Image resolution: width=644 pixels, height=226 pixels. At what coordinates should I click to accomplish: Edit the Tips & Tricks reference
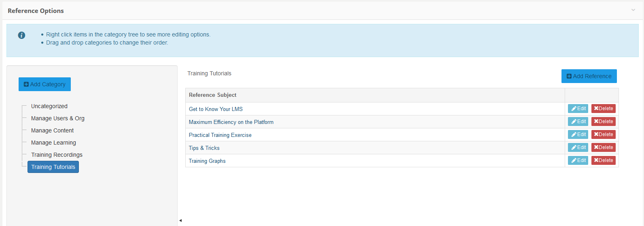578,147
